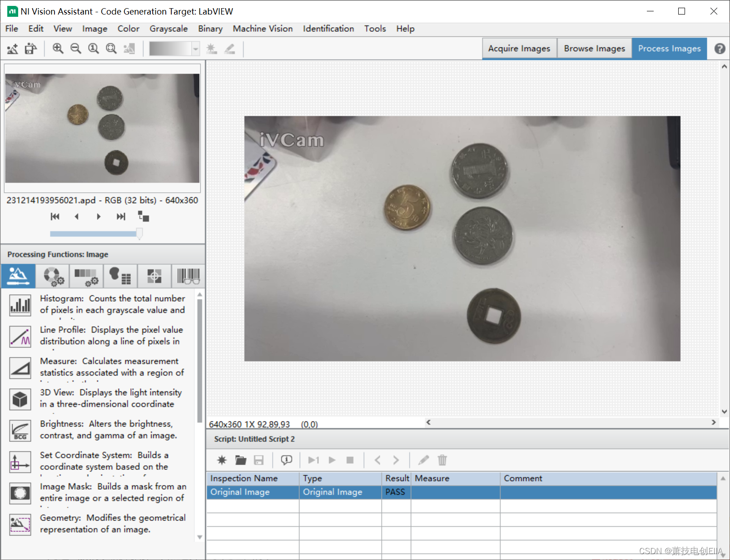This screenshot has height=560, width=730.
Task: Click image viewer vertical scroll up arrow
Action: click(724, 66)
